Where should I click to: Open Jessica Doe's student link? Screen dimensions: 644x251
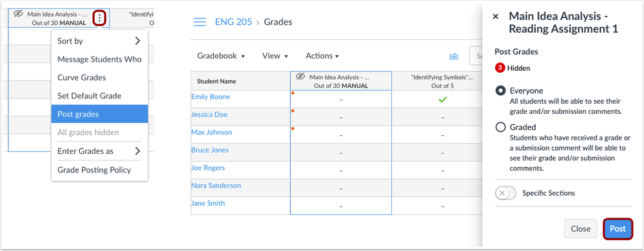[209, 115]
